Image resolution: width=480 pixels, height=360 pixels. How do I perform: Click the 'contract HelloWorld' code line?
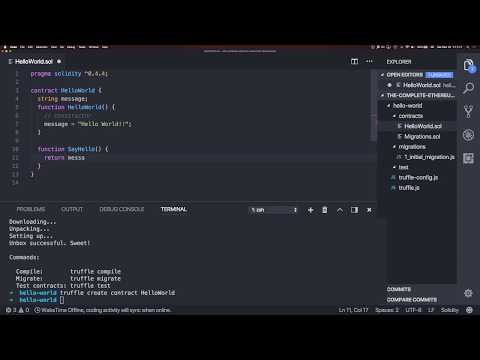click(66, 90)
